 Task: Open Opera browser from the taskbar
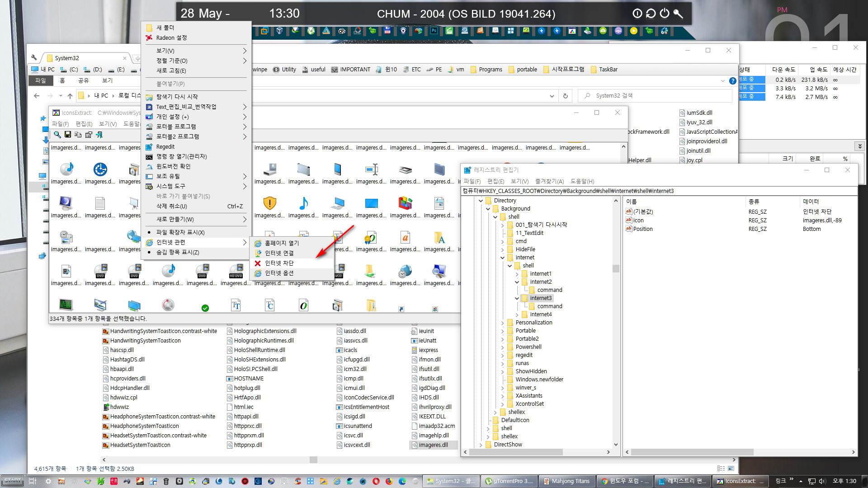click(x=376, y=481)
